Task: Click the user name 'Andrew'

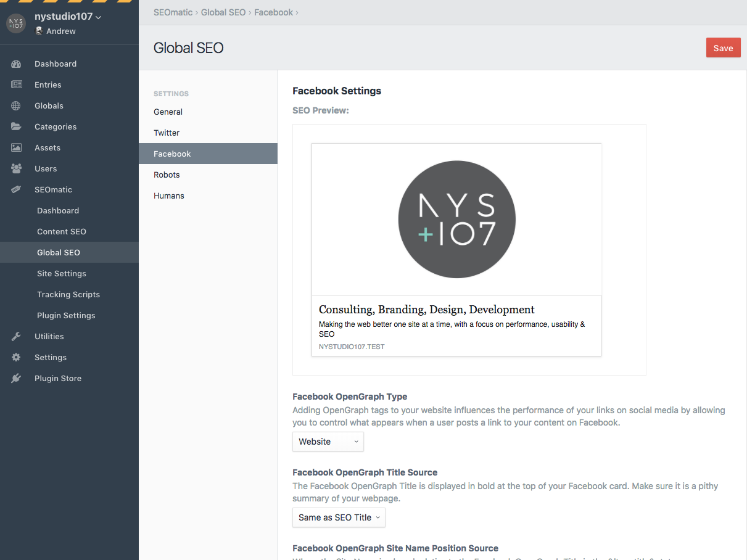Action: (x=61, y=31)
